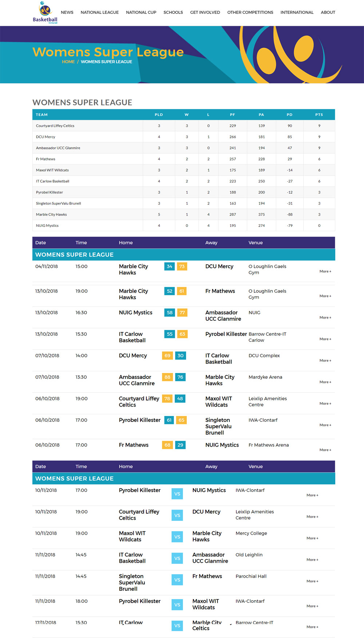Viewport: 364px width, 641px height.
Task: Click the WOMENS SUPER LEAGUE breadcrumb
Action: coord(106,62)
